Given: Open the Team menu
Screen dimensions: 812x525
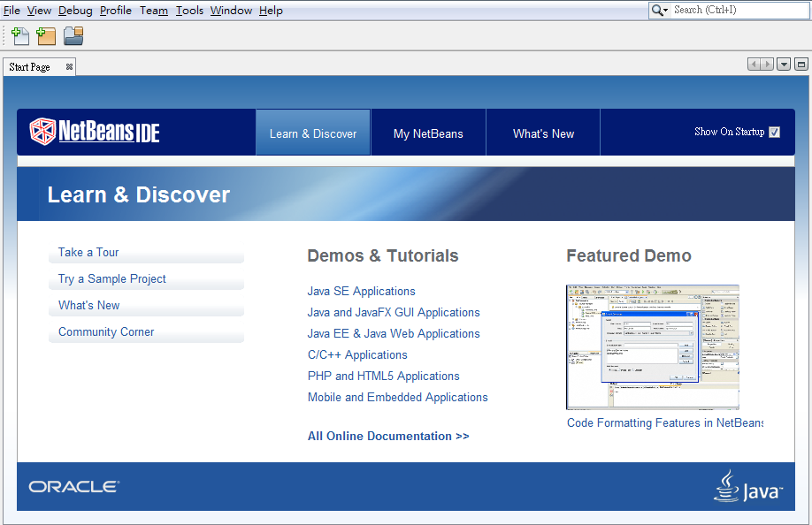Looking at the screenshot, I should click(x=154, y=11).
